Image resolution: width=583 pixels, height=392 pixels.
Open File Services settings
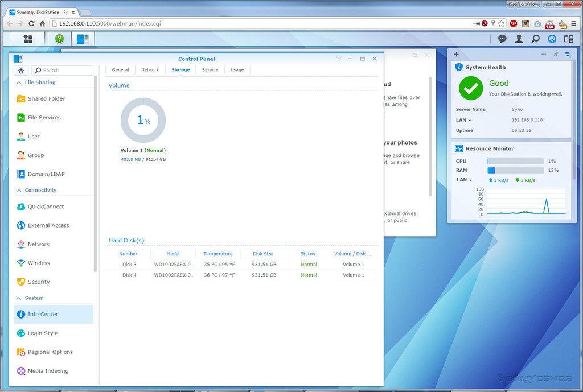(x=53, y=117)
